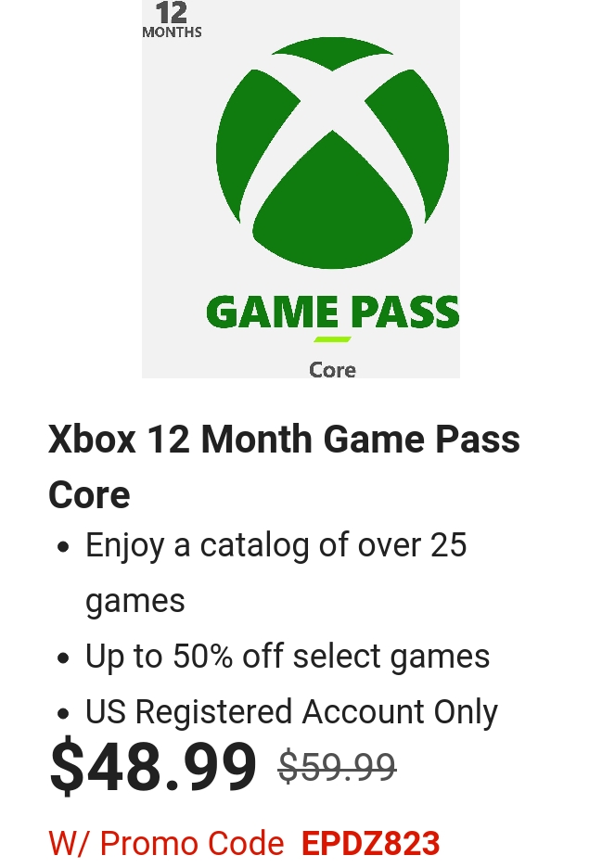Image resolution: width=602 pixels, height=868 pixels.
Task: Open the "Xbox 12 Month Game Pass" title
Action: click(284, 439)
